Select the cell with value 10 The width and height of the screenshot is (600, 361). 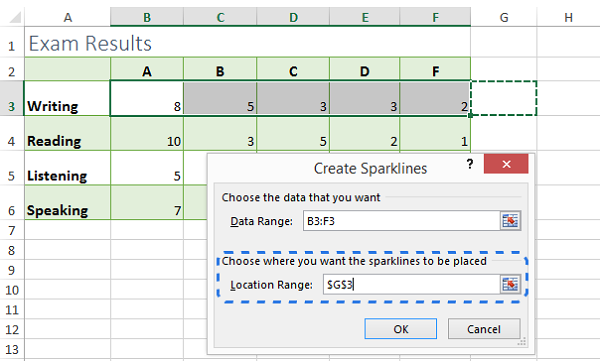[147, 134]
